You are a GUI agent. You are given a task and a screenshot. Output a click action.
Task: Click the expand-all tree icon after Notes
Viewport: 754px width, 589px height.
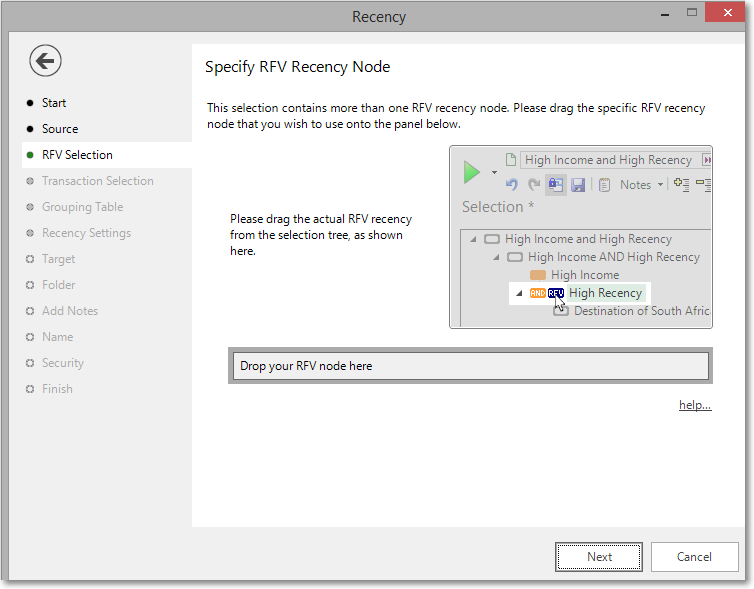[x=681, y=185]
